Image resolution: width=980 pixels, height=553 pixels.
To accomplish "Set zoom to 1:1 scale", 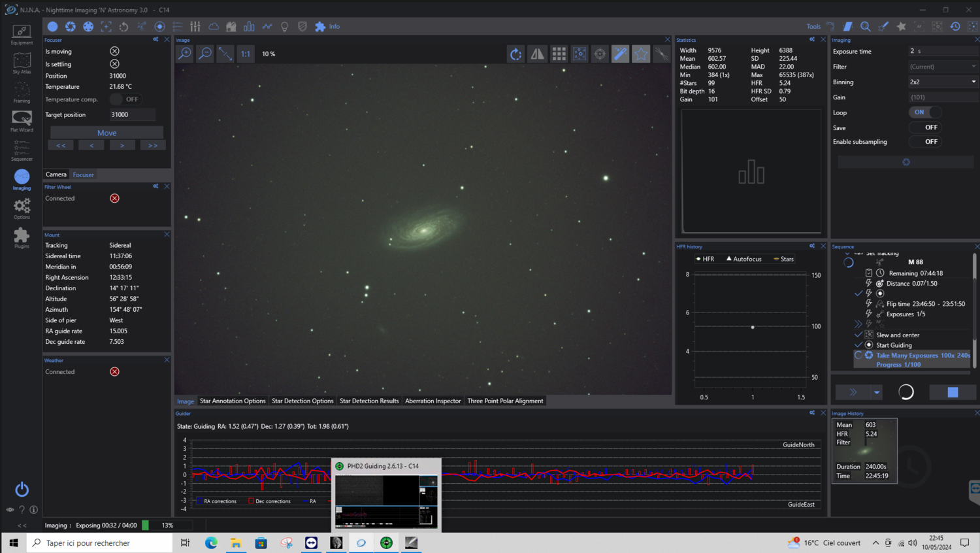I will (246, 54).
